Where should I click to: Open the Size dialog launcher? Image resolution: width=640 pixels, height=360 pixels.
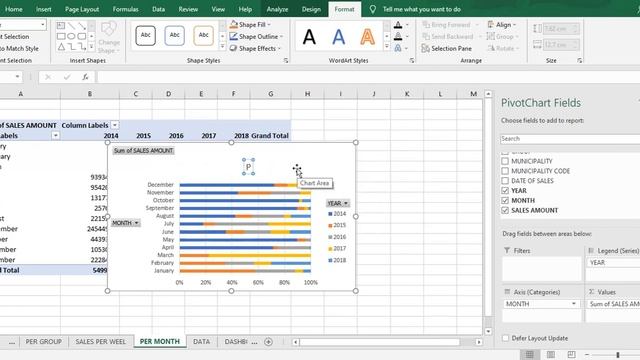(580, 60)
